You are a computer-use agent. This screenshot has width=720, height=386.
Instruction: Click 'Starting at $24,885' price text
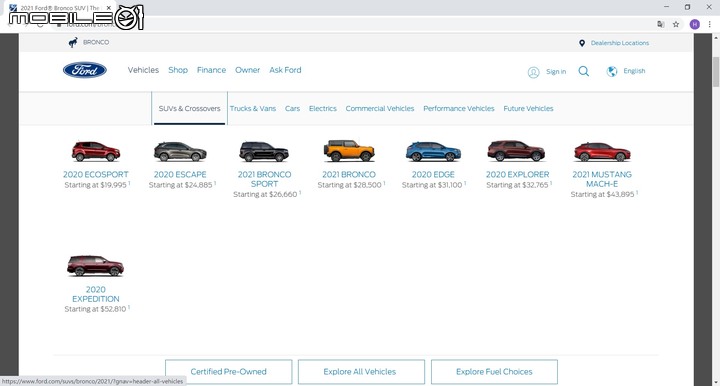[180, 185]
